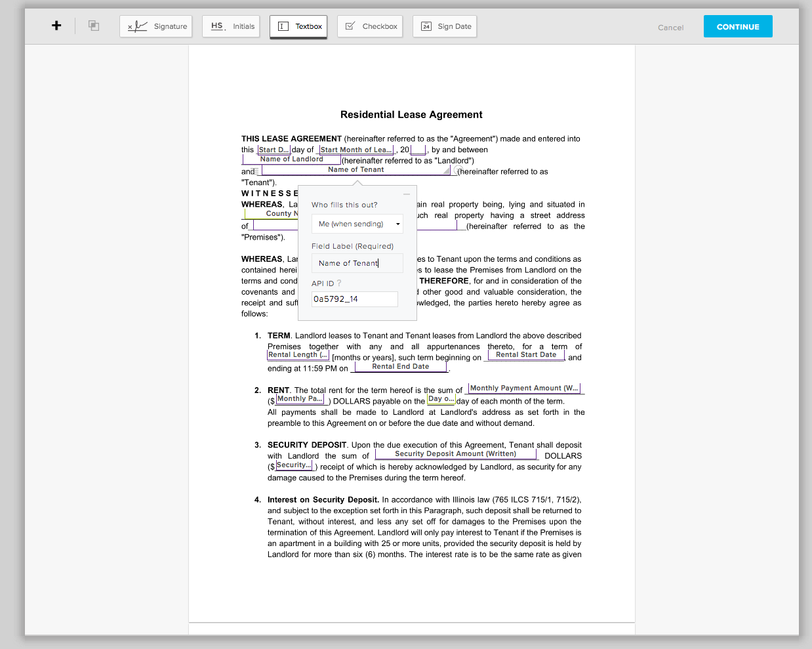Select the 'County N' field
Screen dimensions: 812x649
click(272, 214)
